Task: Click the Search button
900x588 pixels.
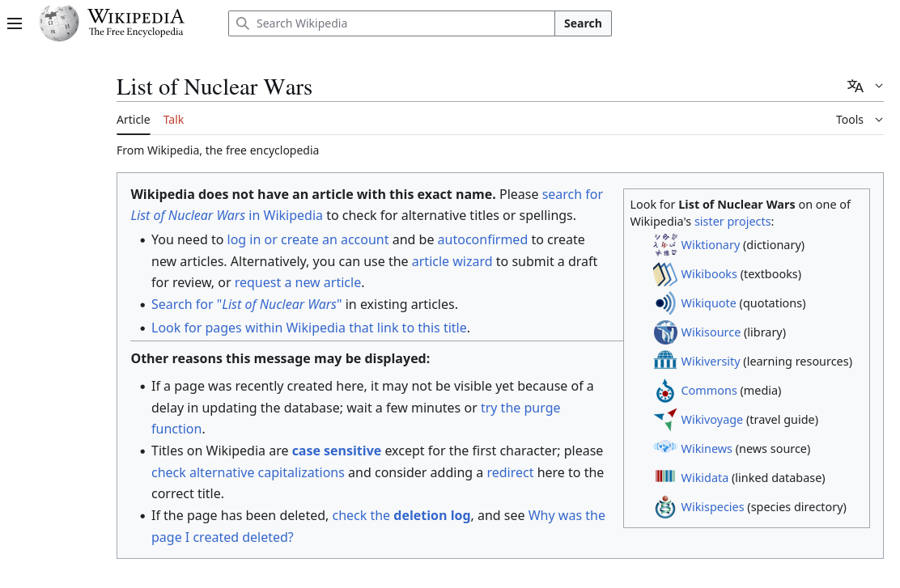Action: [583, 23]
